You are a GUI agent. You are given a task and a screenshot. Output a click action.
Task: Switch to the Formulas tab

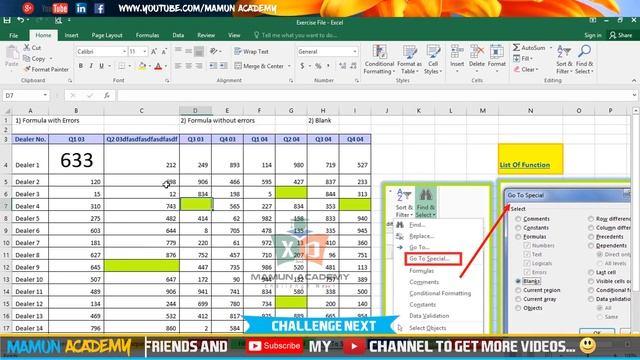[x=147, y=35]
